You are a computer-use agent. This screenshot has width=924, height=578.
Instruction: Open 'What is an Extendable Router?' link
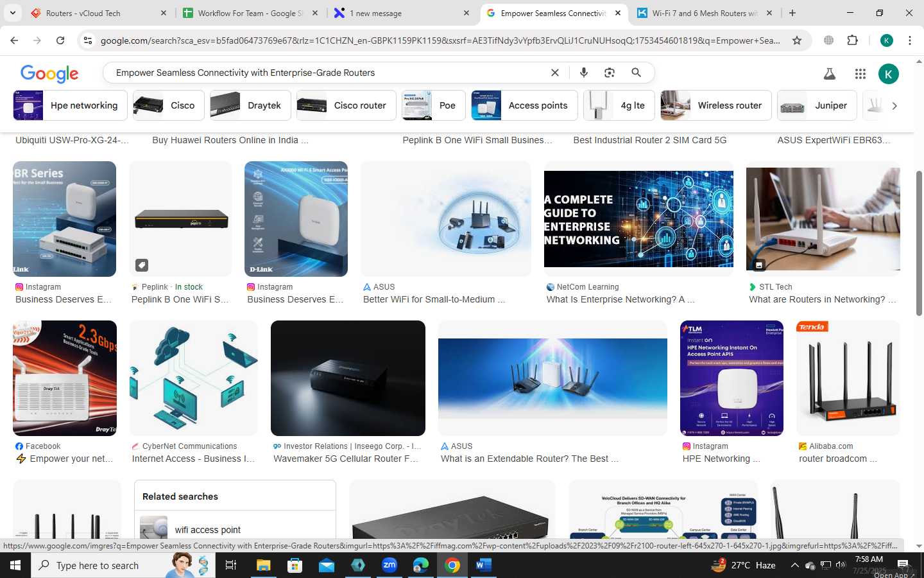pyautogui.click(x=529, y=459)
